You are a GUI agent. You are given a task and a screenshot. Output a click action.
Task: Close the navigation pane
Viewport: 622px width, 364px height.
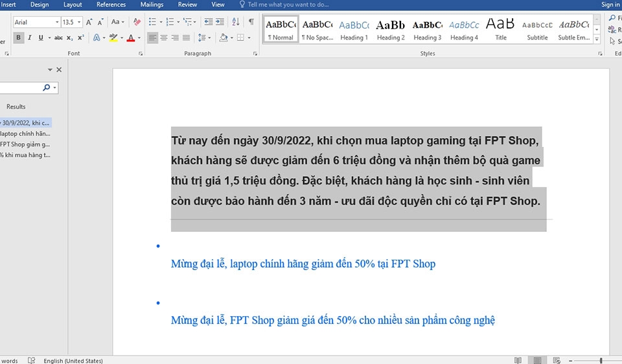coord(59,70)
